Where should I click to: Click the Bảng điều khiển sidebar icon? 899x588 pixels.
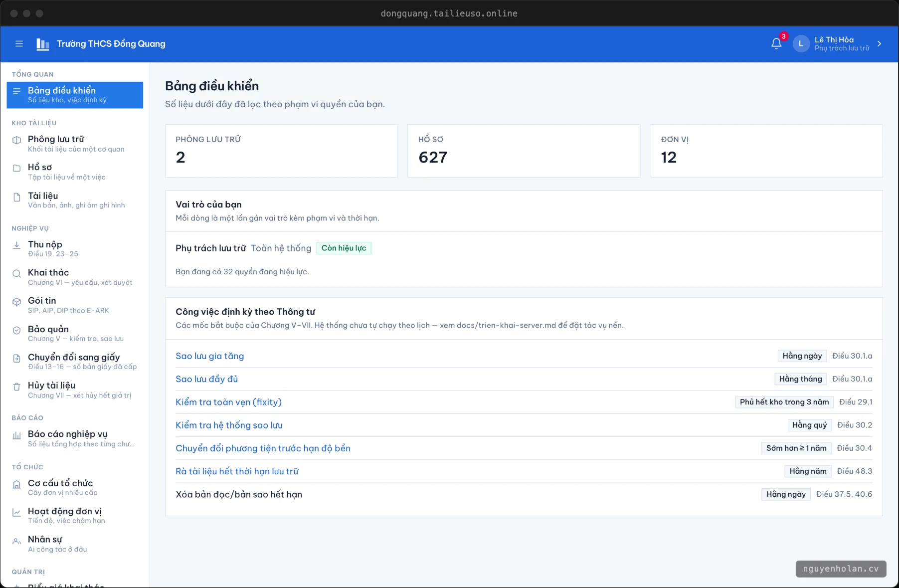pos(17,91)
